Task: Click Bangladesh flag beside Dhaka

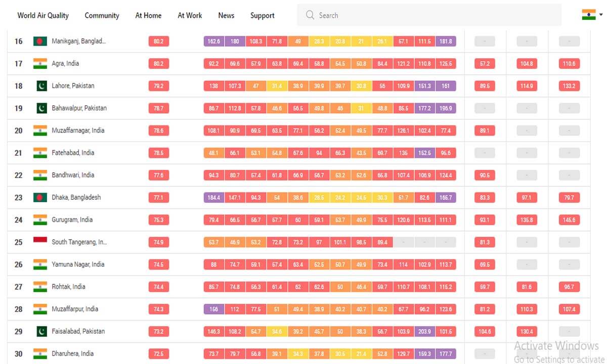Action: click(x=40, y=198)
